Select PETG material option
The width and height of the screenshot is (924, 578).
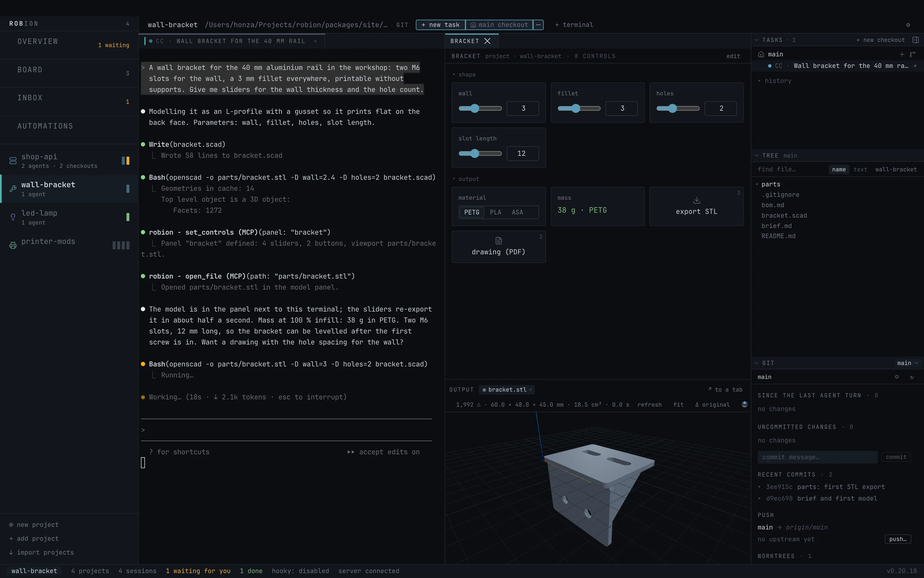pyautogui.click(x=472, y=212)
